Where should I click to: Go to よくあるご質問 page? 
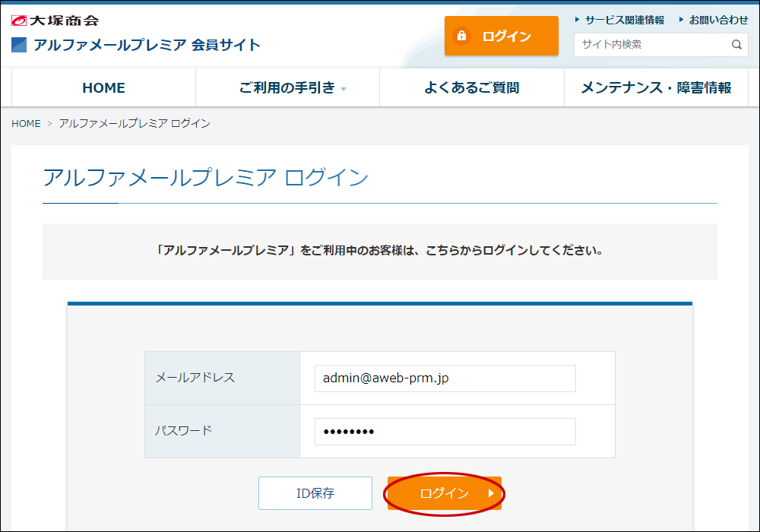click(x=472, y=87)
